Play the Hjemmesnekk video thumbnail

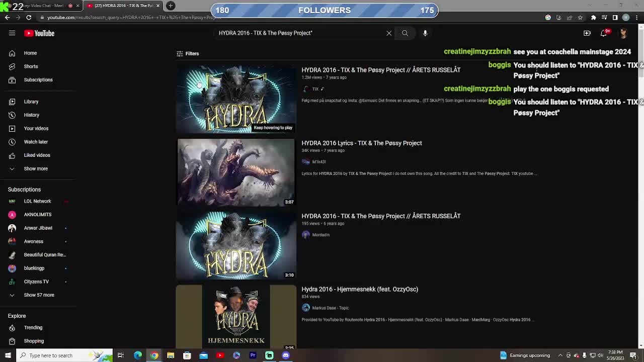[236, 317]
